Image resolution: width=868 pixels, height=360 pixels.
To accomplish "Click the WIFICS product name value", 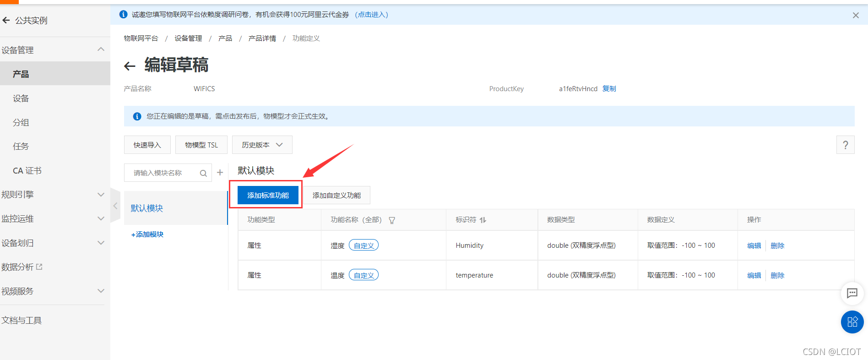I will tap(204, 89).
